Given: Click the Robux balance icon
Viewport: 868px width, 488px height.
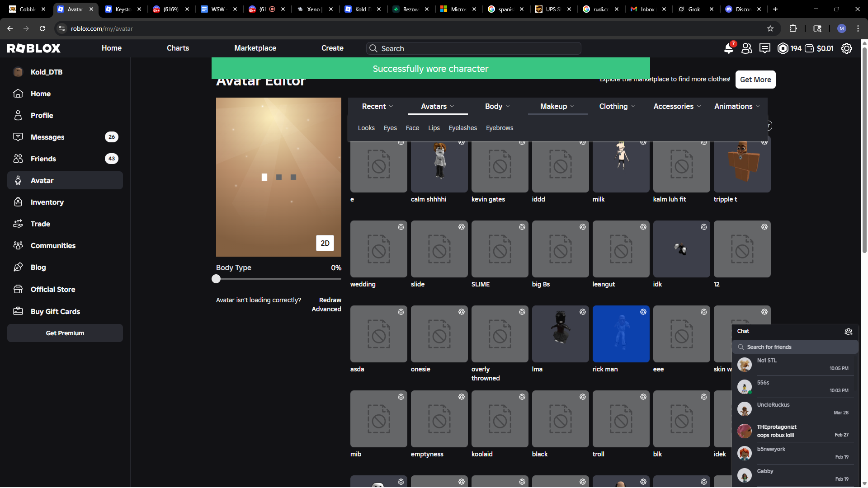Looking at the screenshot, I should (783, 48).
